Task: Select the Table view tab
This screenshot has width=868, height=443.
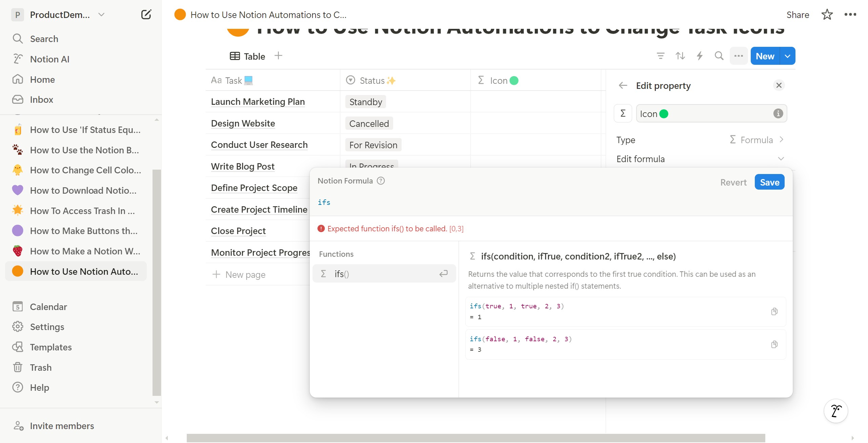Action: point(247,56)
